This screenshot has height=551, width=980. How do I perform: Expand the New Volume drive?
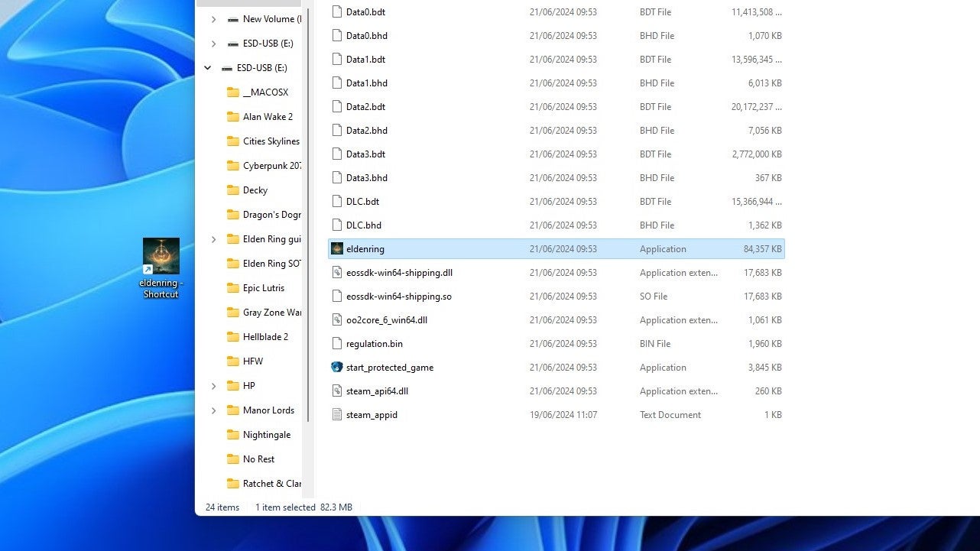click(x=213, y=19)
